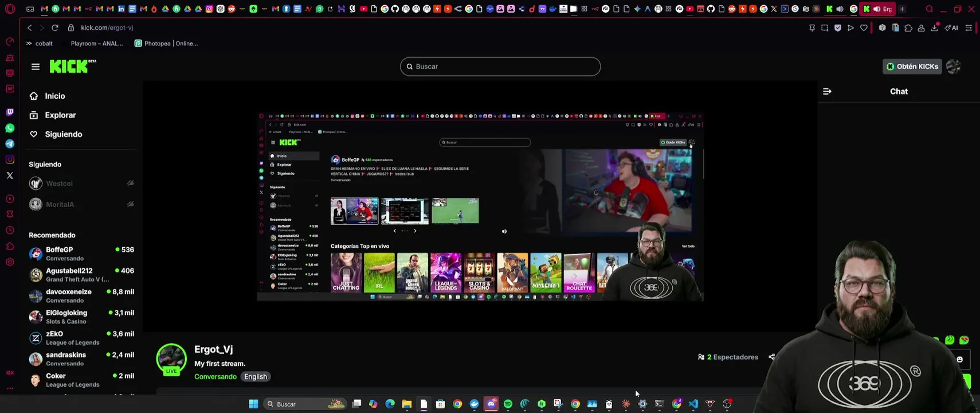
Task: Click the Ergot_Vj channel name
Action: 213,349
